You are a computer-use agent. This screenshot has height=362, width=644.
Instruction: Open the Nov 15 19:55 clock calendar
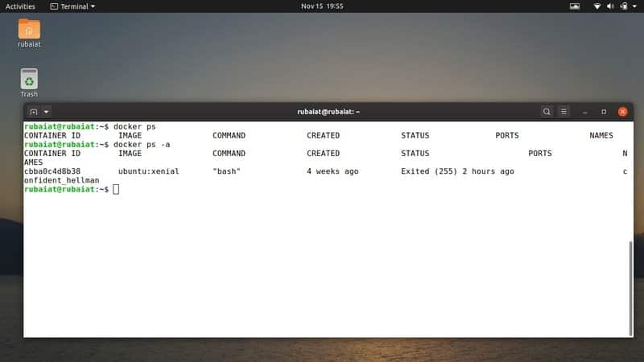tap(322, 6)
